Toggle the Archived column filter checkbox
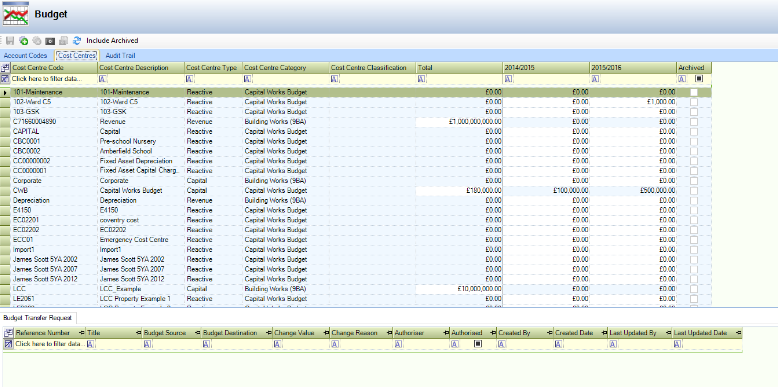 pyautogui.click(x=699, y=78)
